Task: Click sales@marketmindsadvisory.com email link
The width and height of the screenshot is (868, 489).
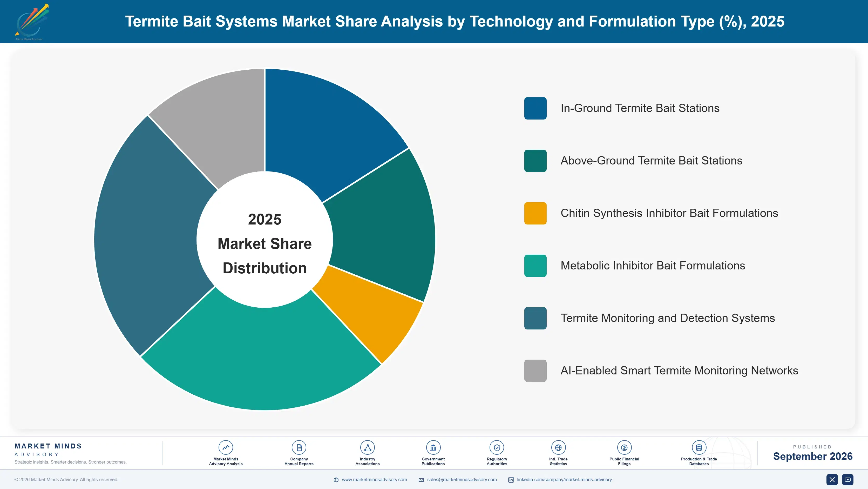Action: coord(462,480)
